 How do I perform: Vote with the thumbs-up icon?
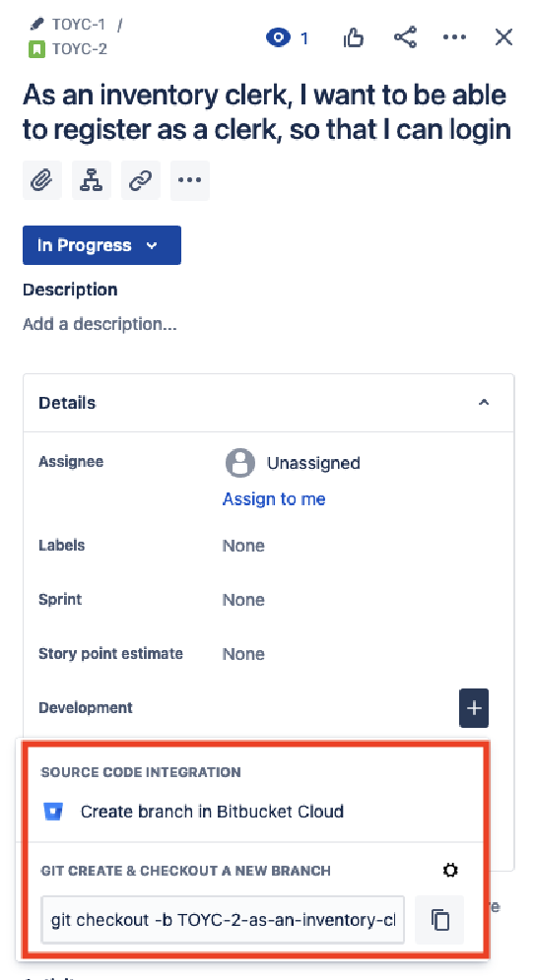[x=353, y=38]
